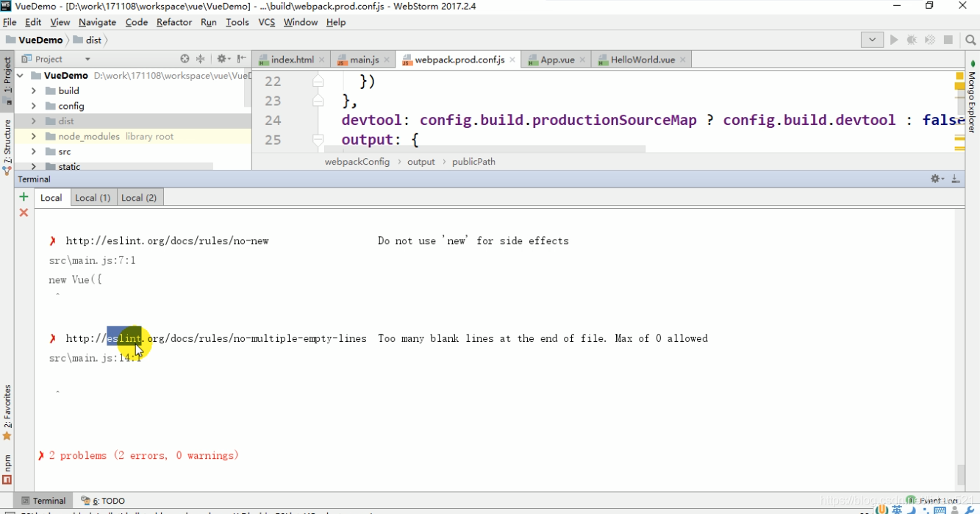This screenshot has height=514, width=980.
Task: Toggle the npm tool window
Action: (7, 469)
